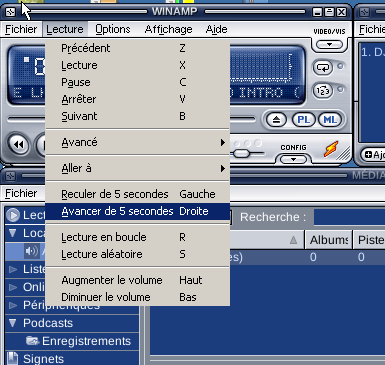Expand the CONFIG drawer arrow
Viewport: 385px width, 365px height.
click(x=293, y=159)
